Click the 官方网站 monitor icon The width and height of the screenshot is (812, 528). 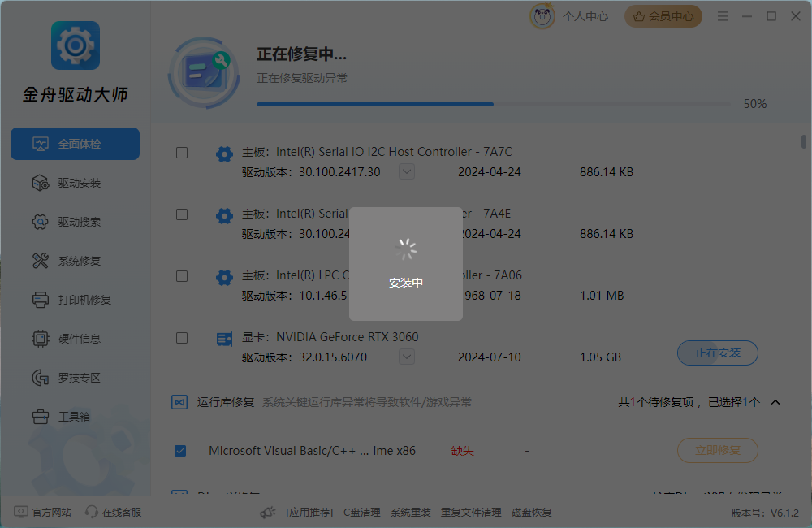[21, 512]
